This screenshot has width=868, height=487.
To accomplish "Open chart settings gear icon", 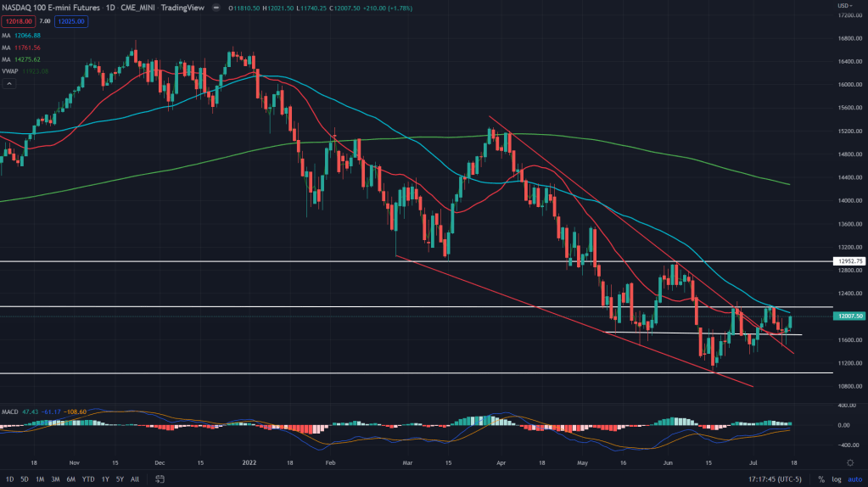I will (x=850, y=462).
